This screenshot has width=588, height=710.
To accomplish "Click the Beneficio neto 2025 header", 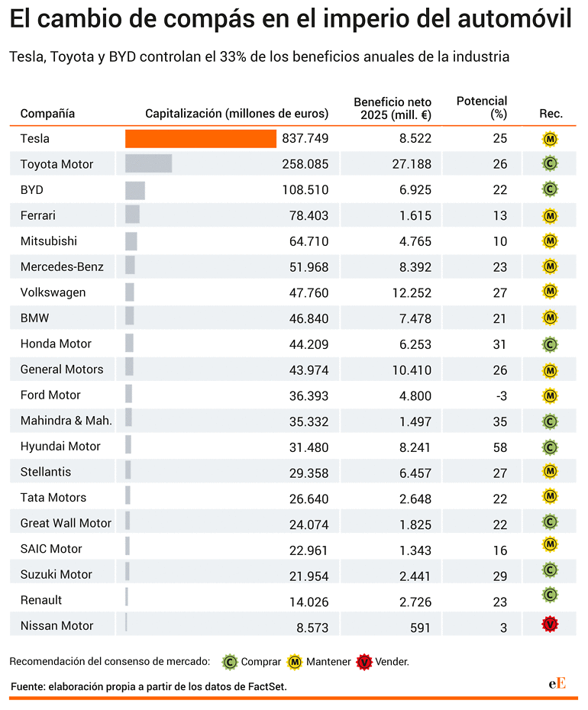I will point(393,108).
